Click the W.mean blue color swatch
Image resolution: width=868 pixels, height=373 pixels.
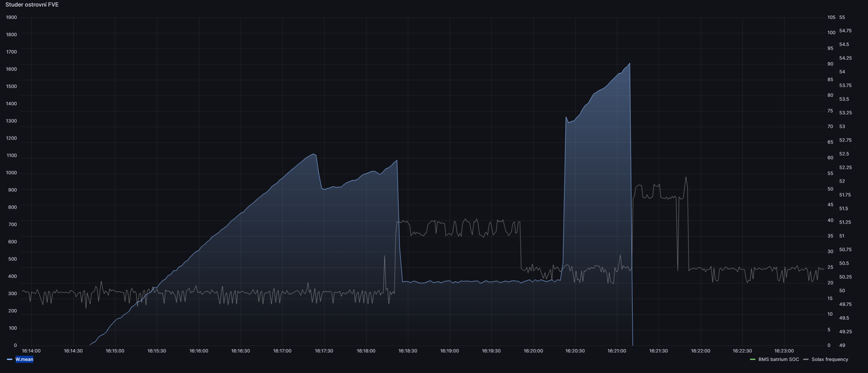[9, 359]
